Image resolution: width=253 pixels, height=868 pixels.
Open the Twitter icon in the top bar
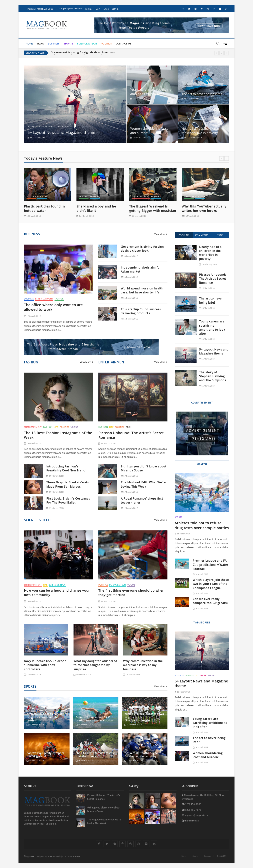[189, 9]
